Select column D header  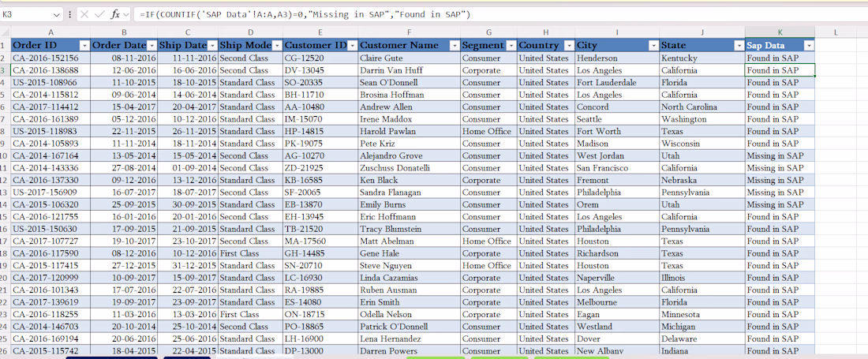click(251, 32)
